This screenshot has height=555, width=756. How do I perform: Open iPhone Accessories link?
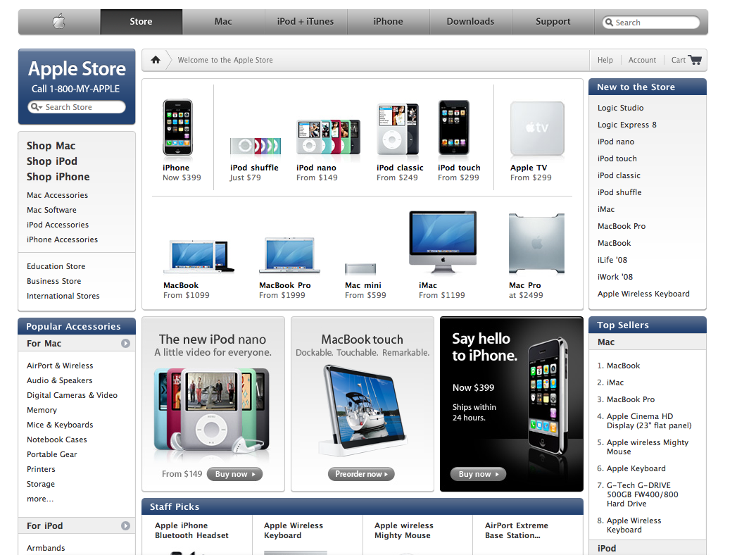tap(62, 239)
